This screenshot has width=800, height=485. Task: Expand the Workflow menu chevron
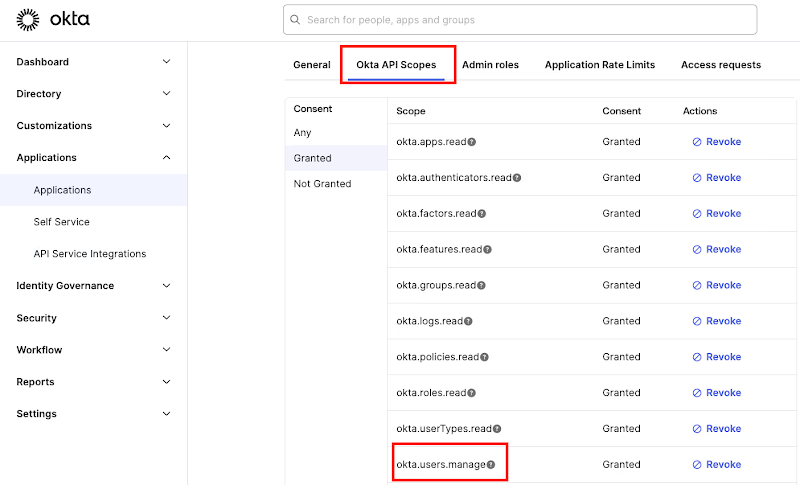click(166, 349)
